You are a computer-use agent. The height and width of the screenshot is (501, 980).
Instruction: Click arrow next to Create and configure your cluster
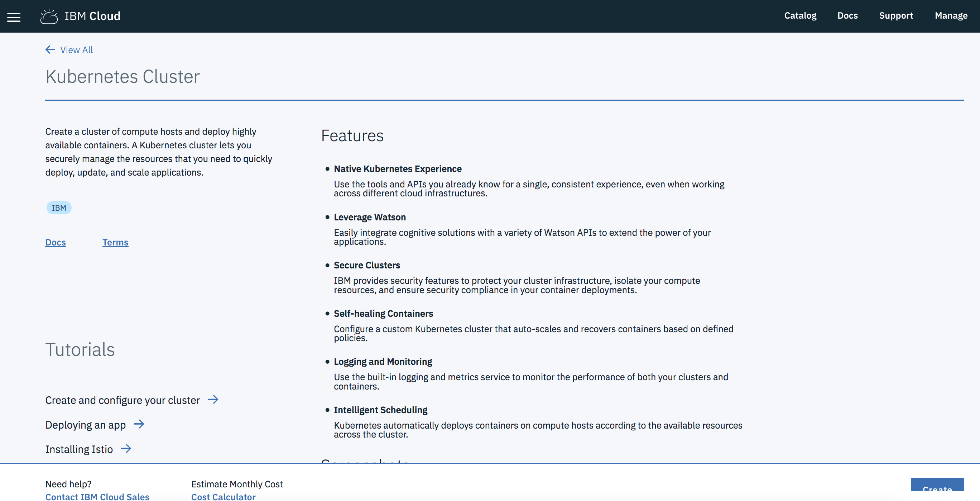tap(213, 399)
